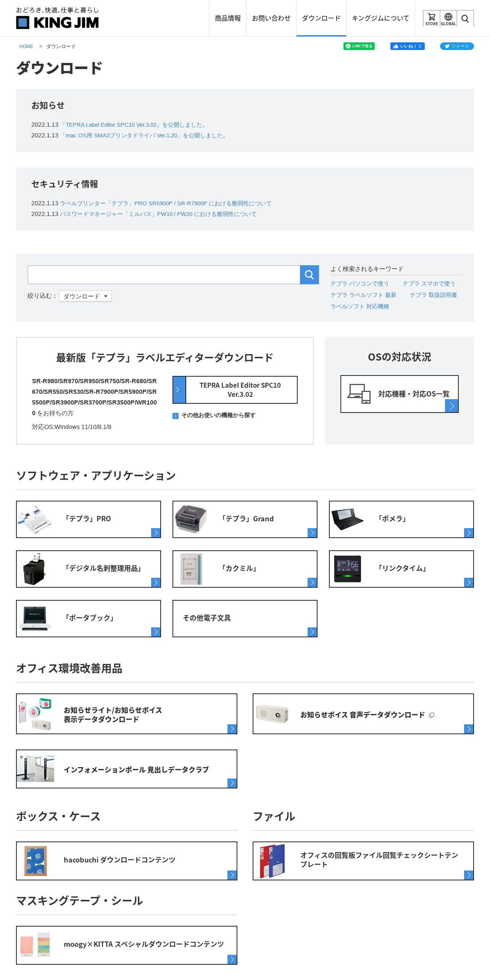Click the header search magnifier icon
The image size is (490, 980).
(x=465, y=19)
